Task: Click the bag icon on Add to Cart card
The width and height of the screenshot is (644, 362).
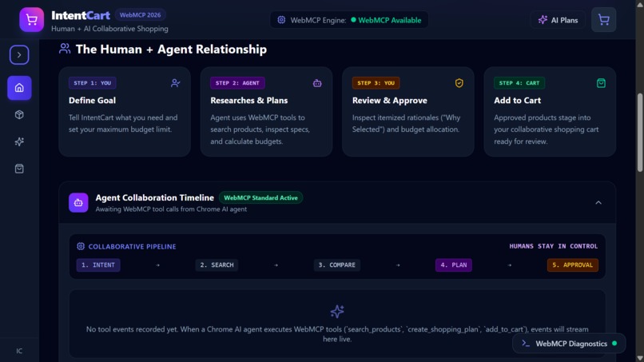Action: [601, 83]
